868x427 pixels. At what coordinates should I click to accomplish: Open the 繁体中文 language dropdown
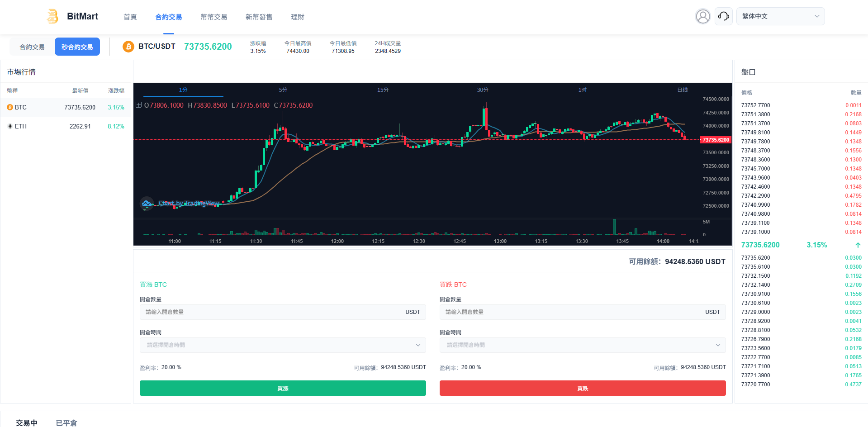(780, 16)
